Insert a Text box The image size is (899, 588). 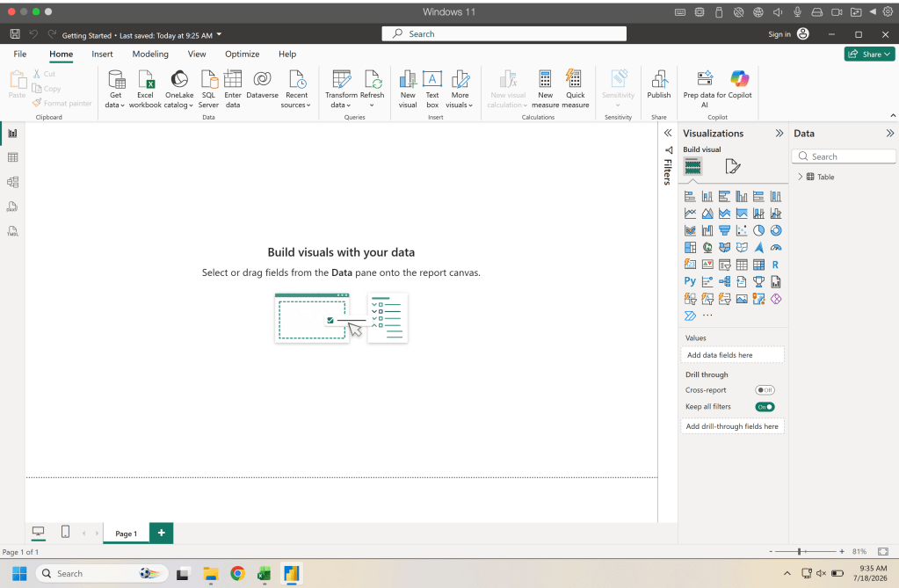click(432, 89)
